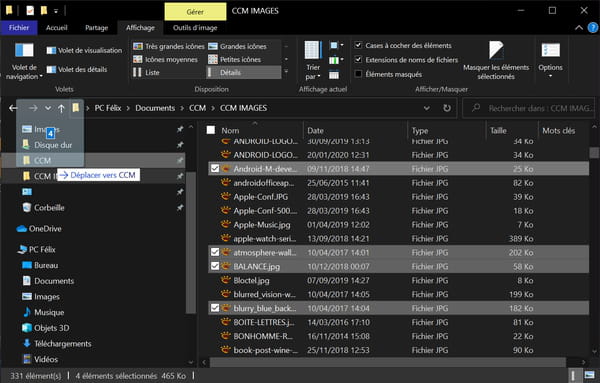Image resolution: width=600 pixels, height=383 pixels.
Task: Expand the Disposition layout gallery
Action: (x=286, y=72)
